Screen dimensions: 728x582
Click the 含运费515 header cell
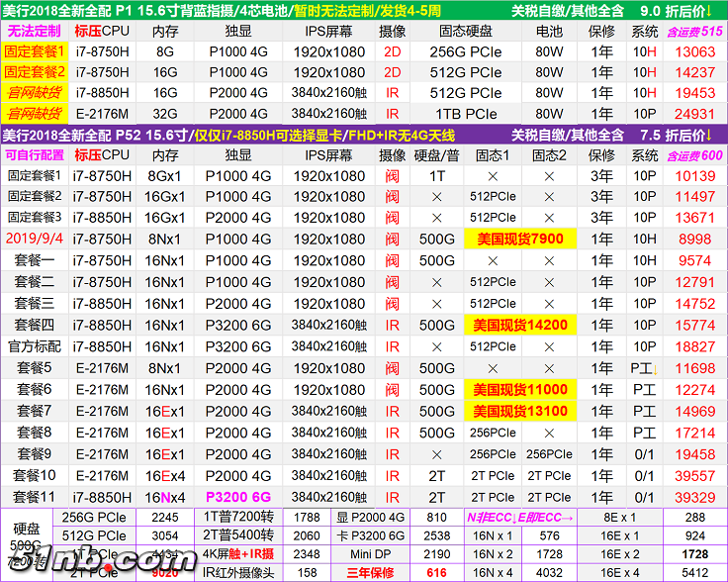pyautogui.click(x=693, y=31)
